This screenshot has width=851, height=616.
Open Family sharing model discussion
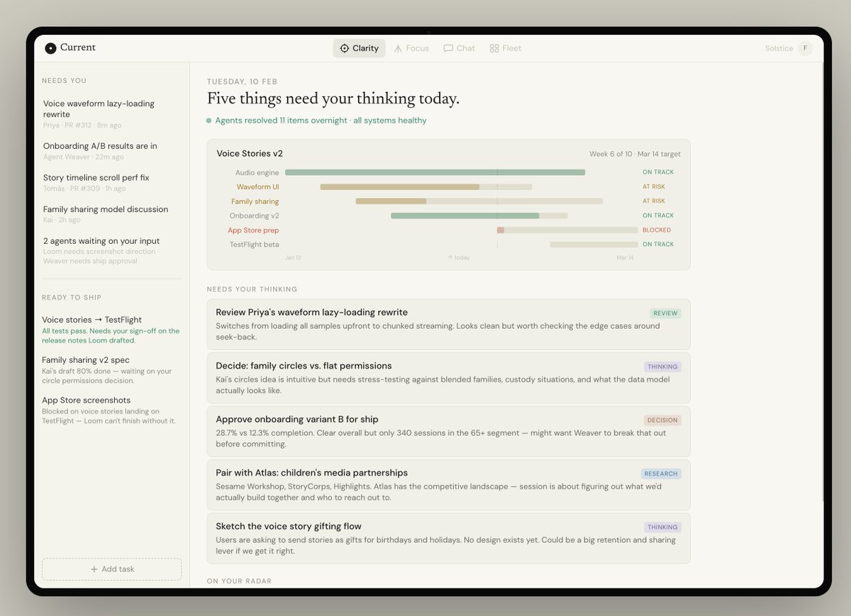pyautogui.click(x=111, y=214)
